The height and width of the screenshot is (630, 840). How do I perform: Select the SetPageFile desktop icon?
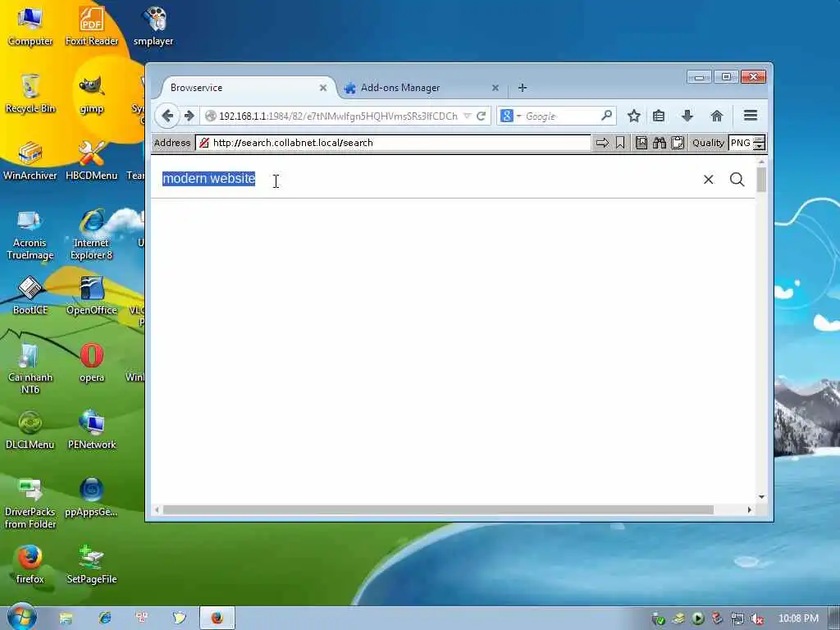pos(92,564)
